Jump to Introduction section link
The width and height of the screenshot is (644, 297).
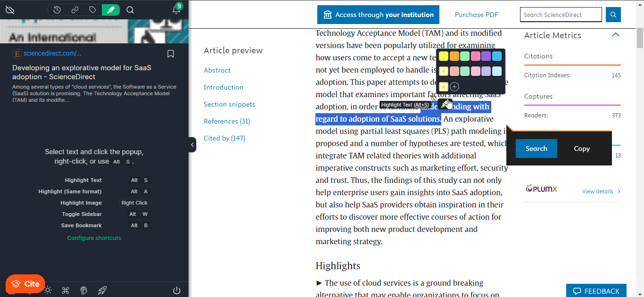tap(223, 87)
